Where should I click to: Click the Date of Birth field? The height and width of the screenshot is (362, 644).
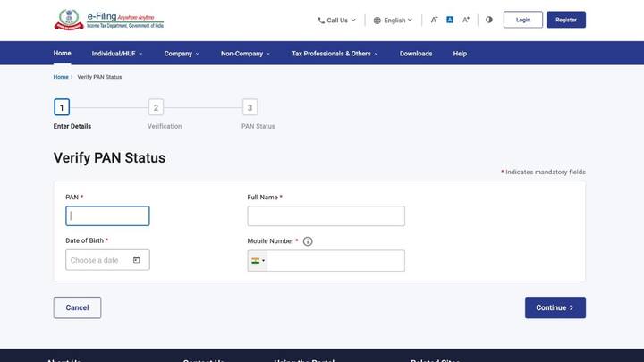pos(107,260)
